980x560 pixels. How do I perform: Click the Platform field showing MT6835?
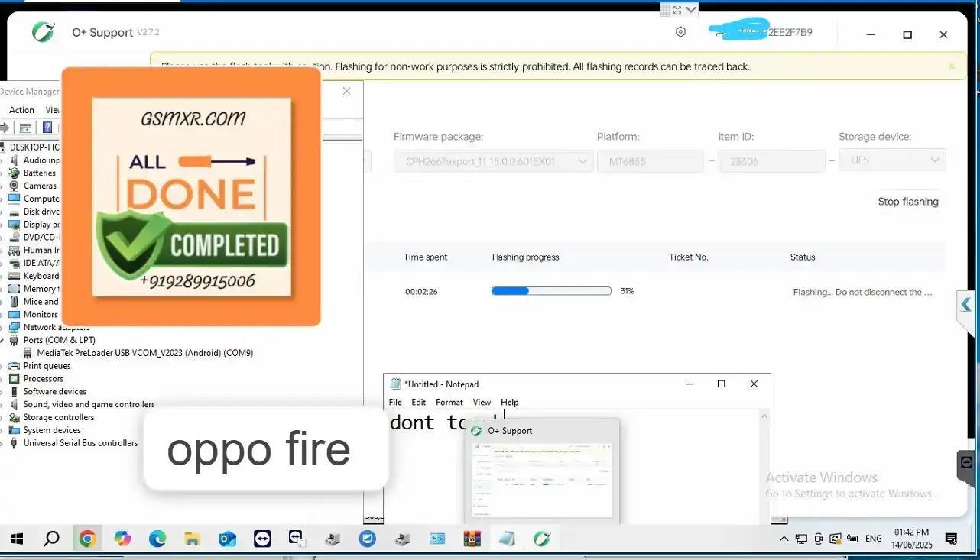pyautogui.click(x=650, y=161)
